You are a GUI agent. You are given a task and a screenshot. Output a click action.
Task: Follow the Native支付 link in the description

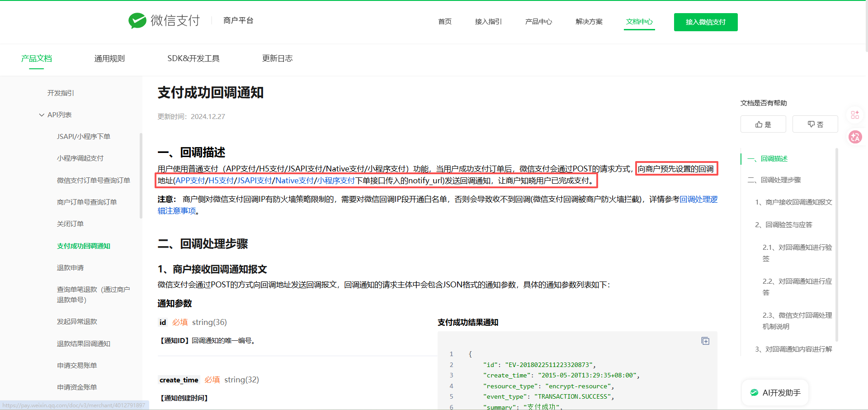tap(294, 181)
